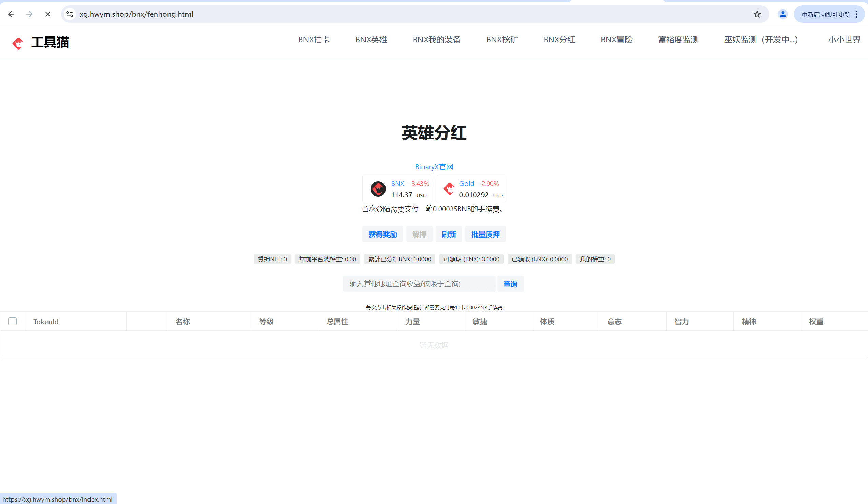The height and width of the screenshot is (504, 868).
Task: Open the browser profile avatar icon
Action: pyautogui.click(x=783, y=14)
